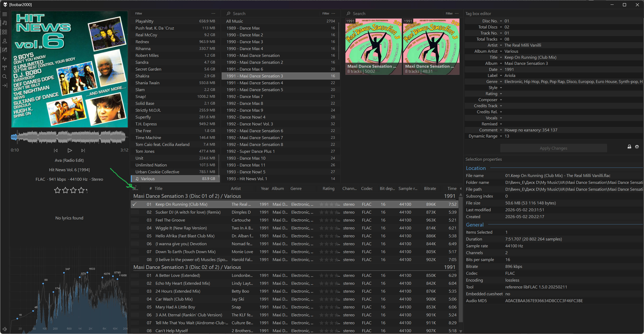Viewport: 644px width, 334px height.
Task: Open the artist filter panel options menu
Action: [x=213, y=13]
